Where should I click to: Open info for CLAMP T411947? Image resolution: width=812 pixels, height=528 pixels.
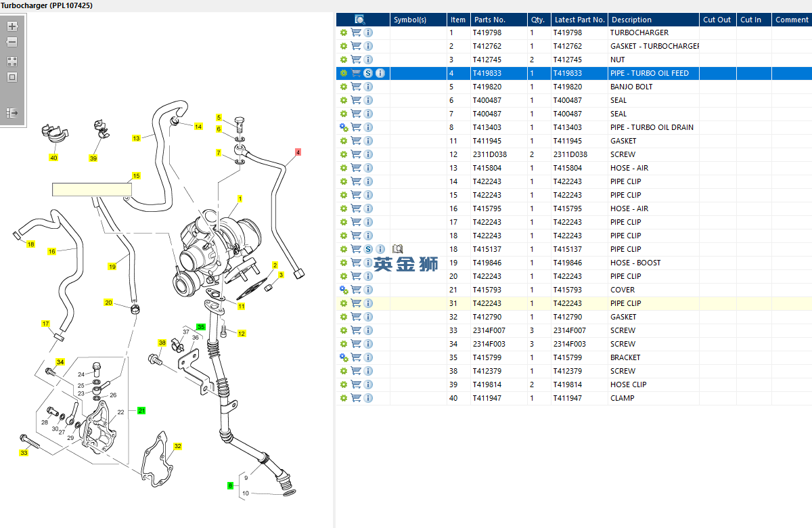[x=368, y=398]
